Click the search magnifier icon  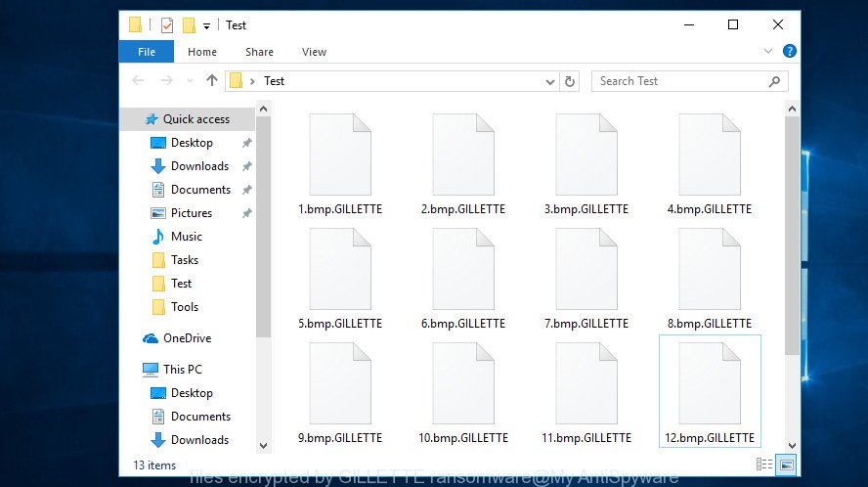(x=774, y=81)
